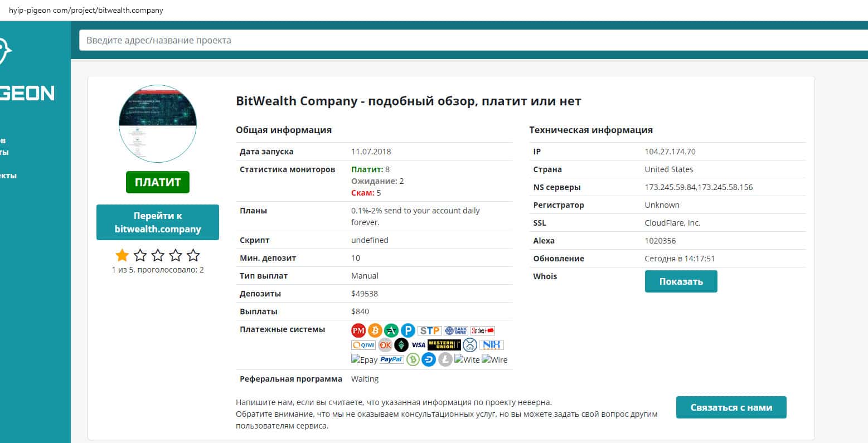Select the third rating star
The width and height of the screenshot is (868, 443).
pyautogui.click(x=158, y=255)
